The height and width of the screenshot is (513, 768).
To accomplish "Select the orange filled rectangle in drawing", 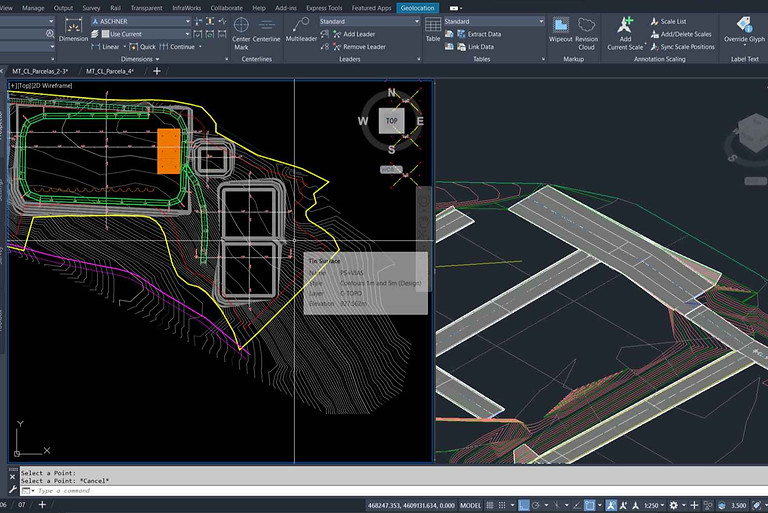I will (x=169, y=151).
